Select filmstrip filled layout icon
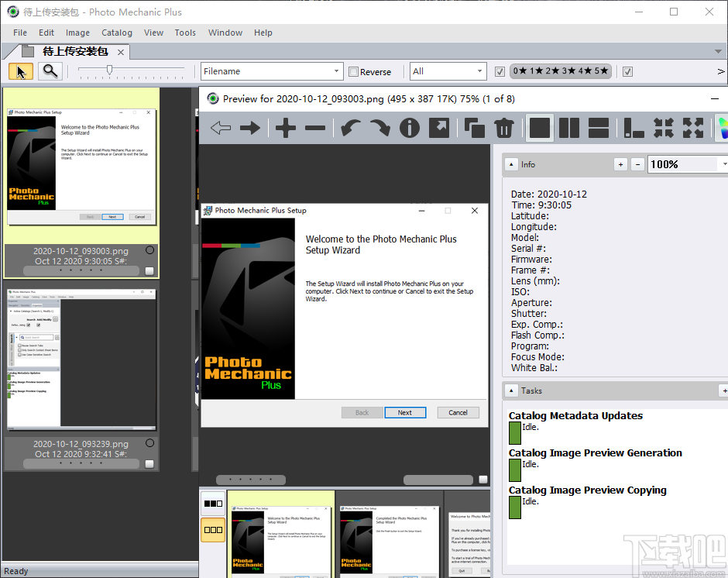The height and width of the screenshot is (578, 728). [213, 504]
